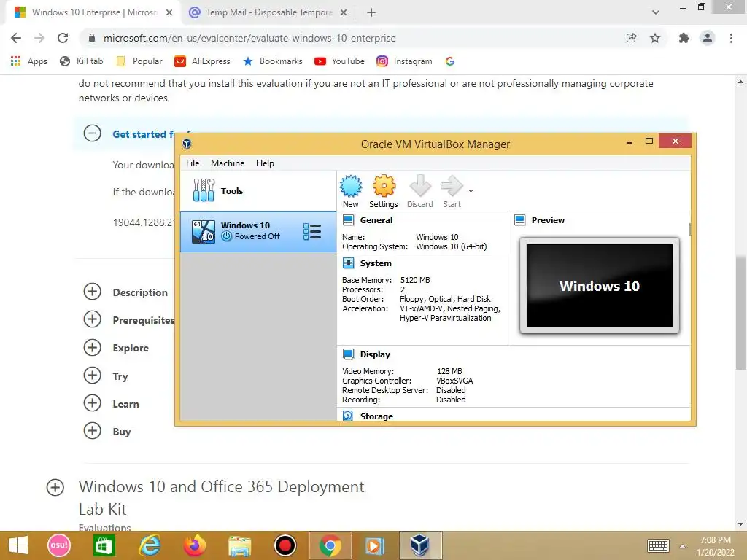This screenshot has height=560, width=747.
Task: Expand the Explore section
Action: click(x=93, y=347)
